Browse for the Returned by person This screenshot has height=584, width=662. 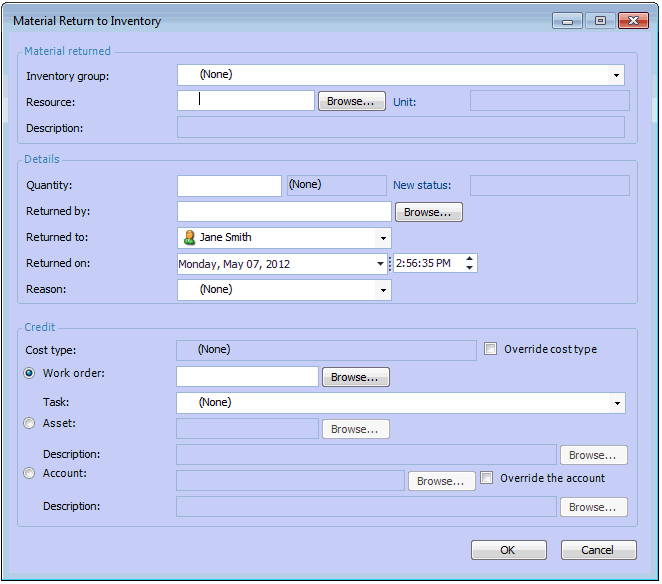(x=428, y=212)
